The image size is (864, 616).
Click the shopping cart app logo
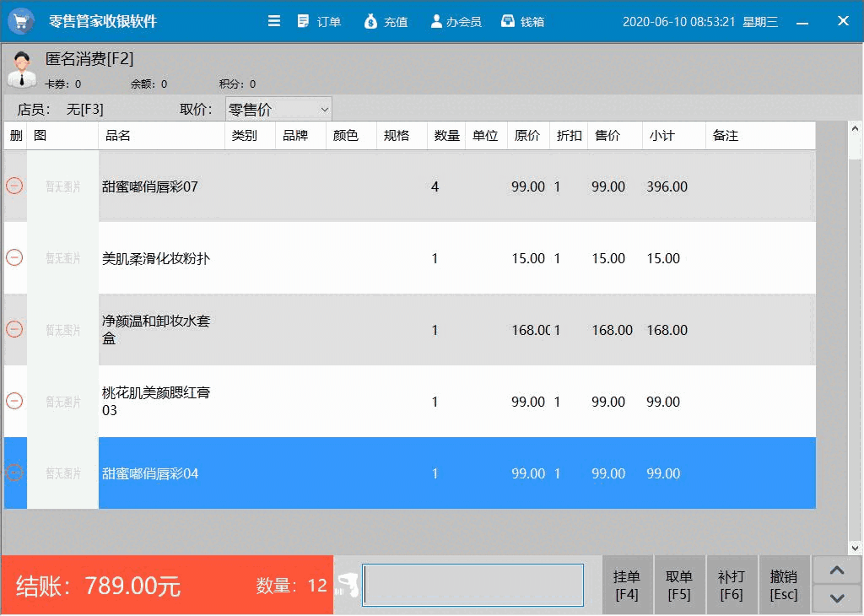20,20
